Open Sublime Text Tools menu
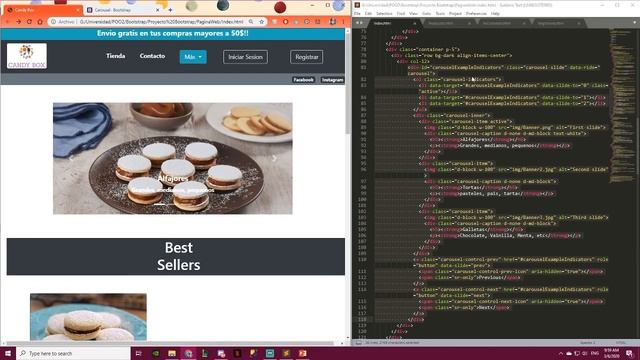The width and height of the screenshot is (640, 360). tap(440, 13)
